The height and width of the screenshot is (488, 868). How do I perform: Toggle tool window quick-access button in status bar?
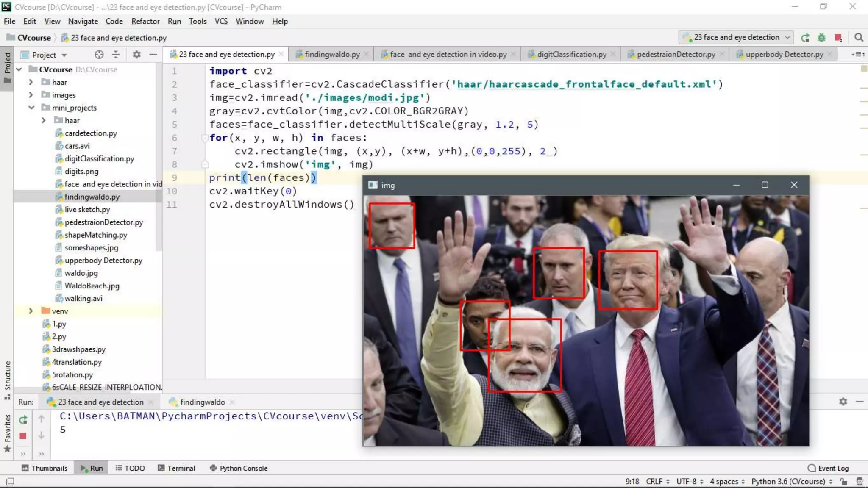[x=10, y=482]
